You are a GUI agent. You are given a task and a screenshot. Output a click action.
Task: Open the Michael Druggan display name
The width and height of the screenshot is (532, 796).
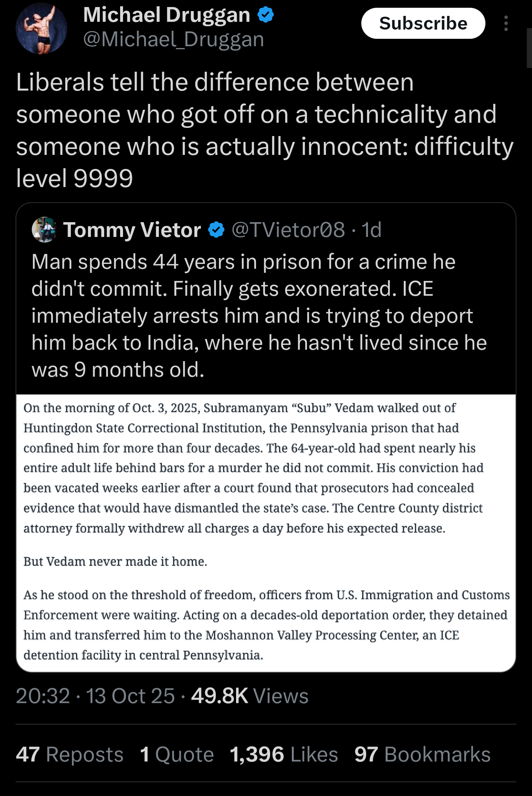coord(167,15)
